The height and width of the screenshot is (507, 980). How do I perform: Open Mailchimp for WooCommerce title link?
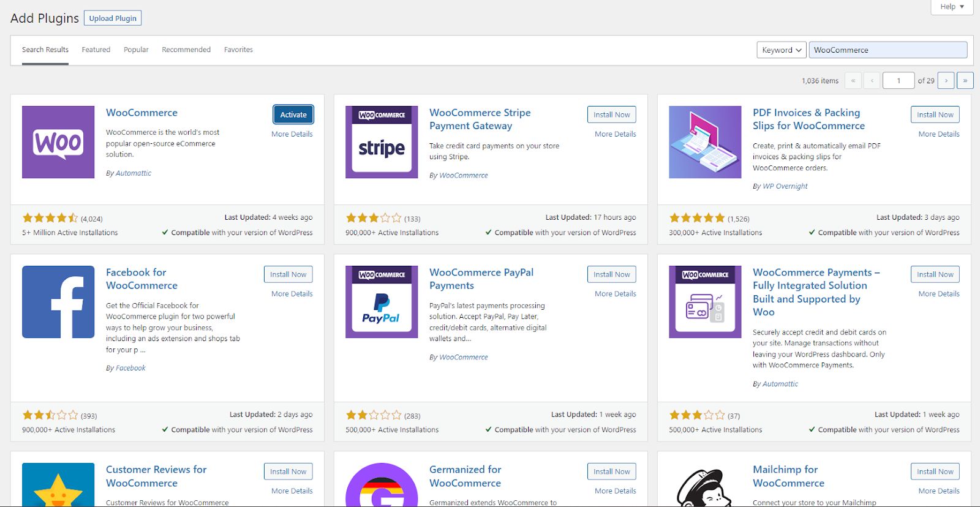point(789,476)
